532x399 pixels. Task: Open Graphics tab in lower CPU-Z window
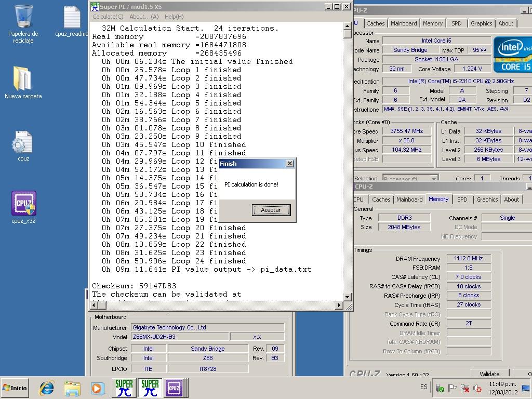point(487,199)
